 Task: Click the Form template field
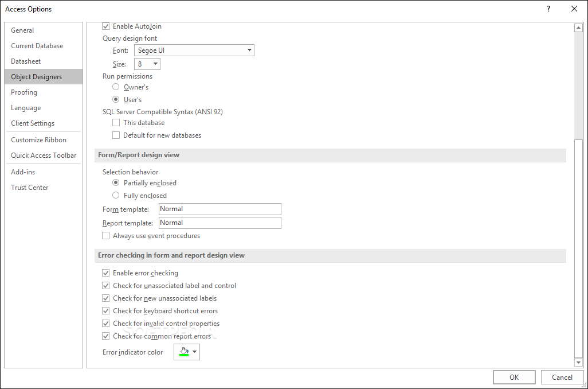point(219,209)
